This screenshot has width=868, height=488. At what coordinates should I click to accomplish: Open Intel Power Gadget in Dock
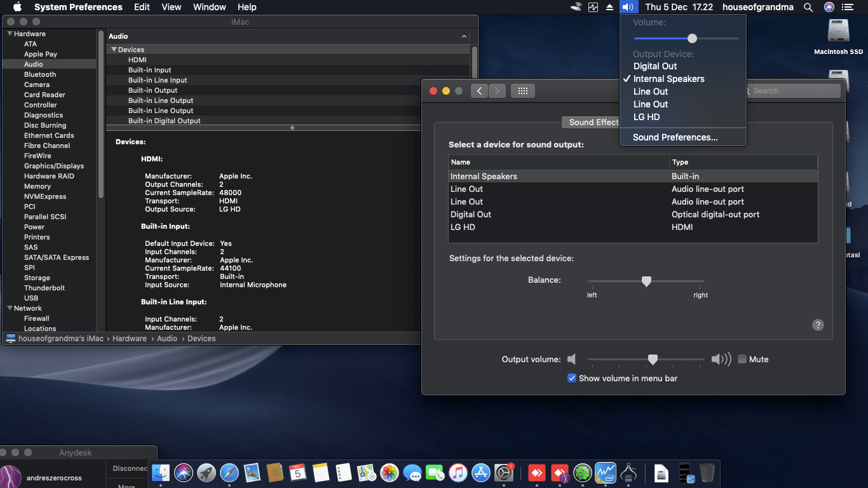[x=606, y=472]
